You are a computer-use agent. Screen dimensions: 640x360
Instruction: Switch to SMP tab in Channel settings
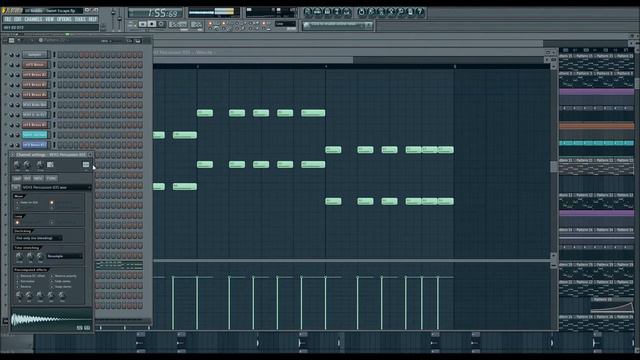[x=17, y=178]
